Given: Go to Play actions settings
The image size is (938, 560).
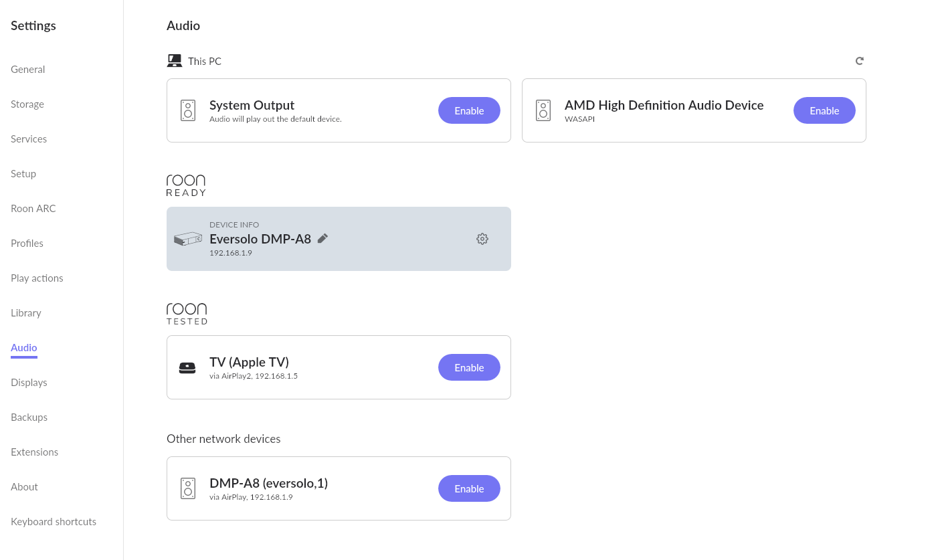Looking at the screenshot, I should [37, 278].
